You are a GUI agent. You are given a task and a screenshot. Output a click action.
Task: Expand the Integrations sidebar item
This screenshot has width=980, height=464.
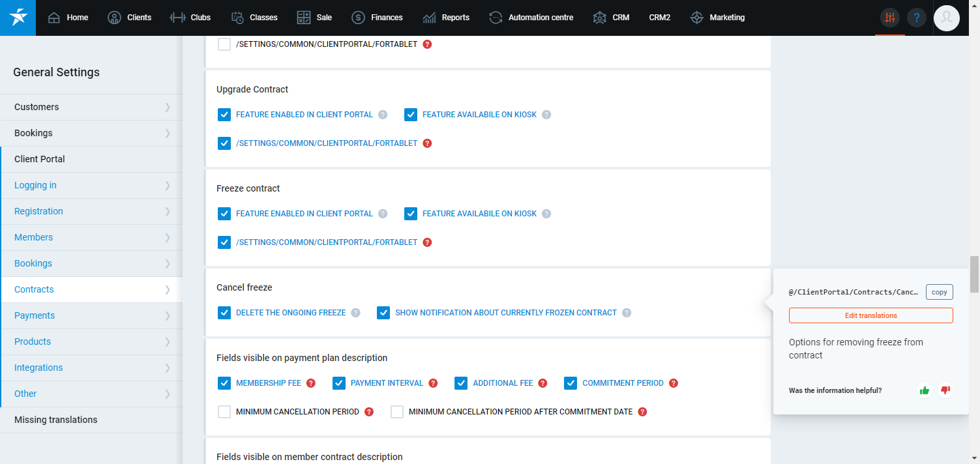(x=91, y=368)
